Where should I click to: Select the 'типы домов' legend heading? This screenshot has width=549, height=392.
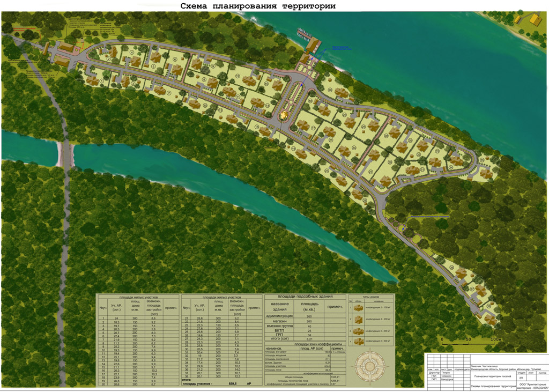click(x=372, y=297)
